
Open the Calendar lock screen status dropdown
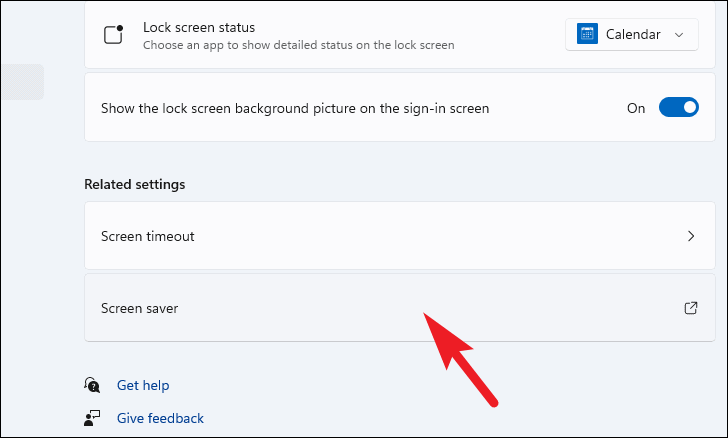click(x=631, y=34)
